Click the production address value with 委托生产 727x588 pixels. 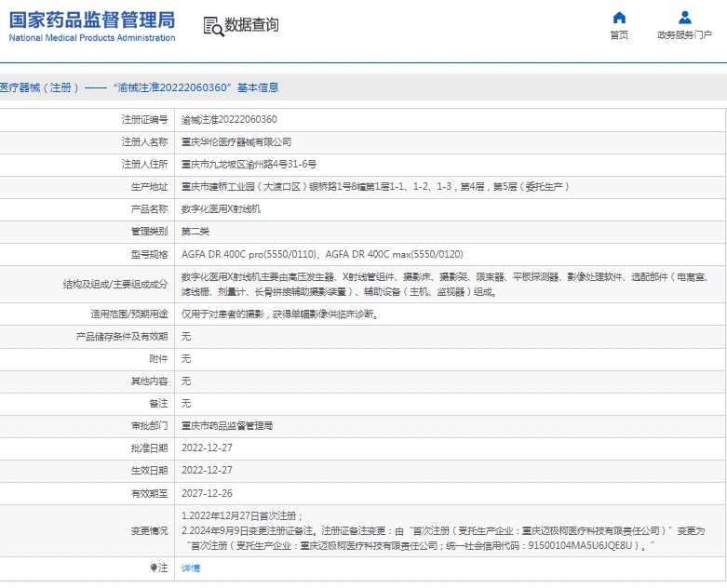pyautogui.click(x=375, y=187)
